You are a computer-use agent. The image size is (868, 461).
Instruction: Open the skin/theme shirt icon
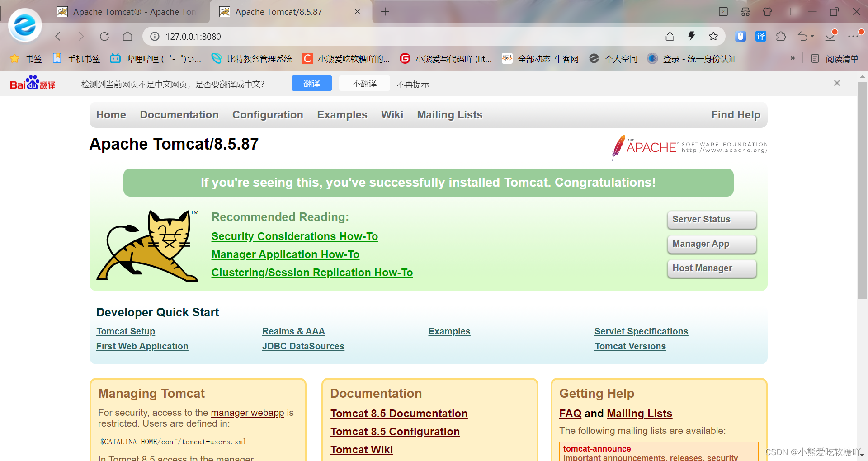[768, 12]
